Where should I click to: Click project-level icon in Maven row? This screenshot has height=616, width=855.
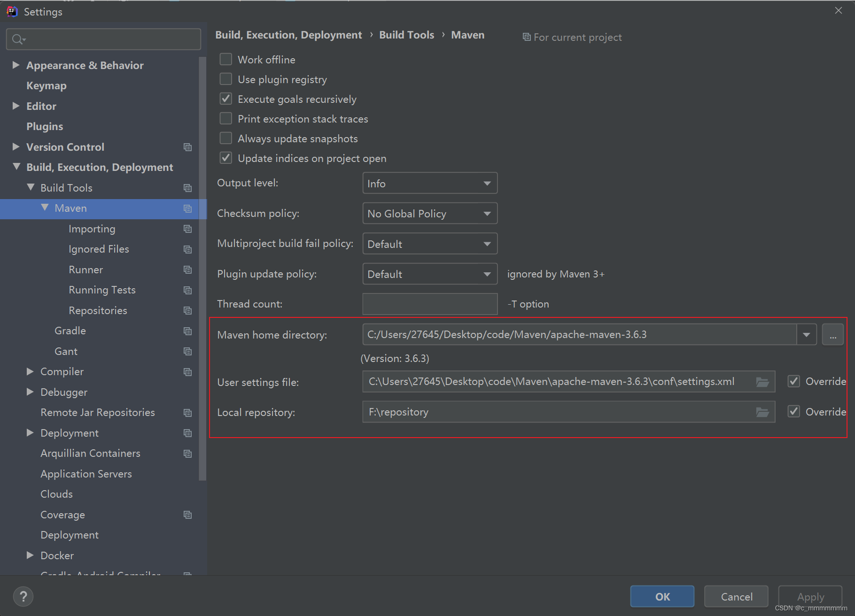188,208
